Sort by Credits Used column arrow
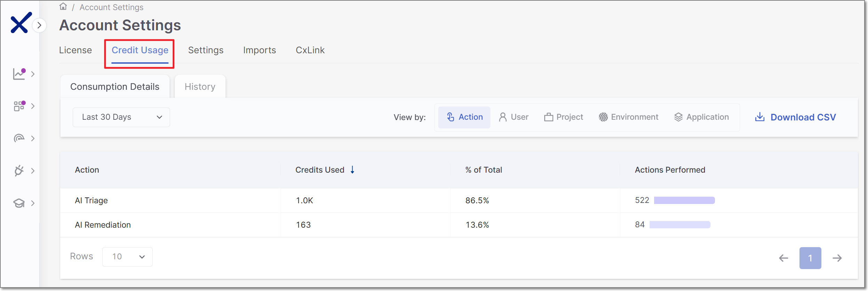This screenshot has height=291, width=868. point(352,170)
